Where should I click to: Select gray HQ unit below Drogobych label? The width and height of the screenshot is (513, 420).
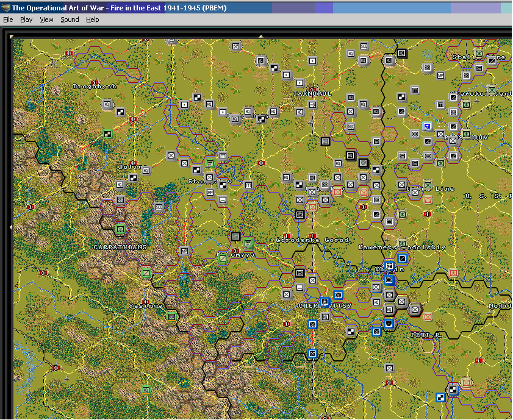[107, 104]
